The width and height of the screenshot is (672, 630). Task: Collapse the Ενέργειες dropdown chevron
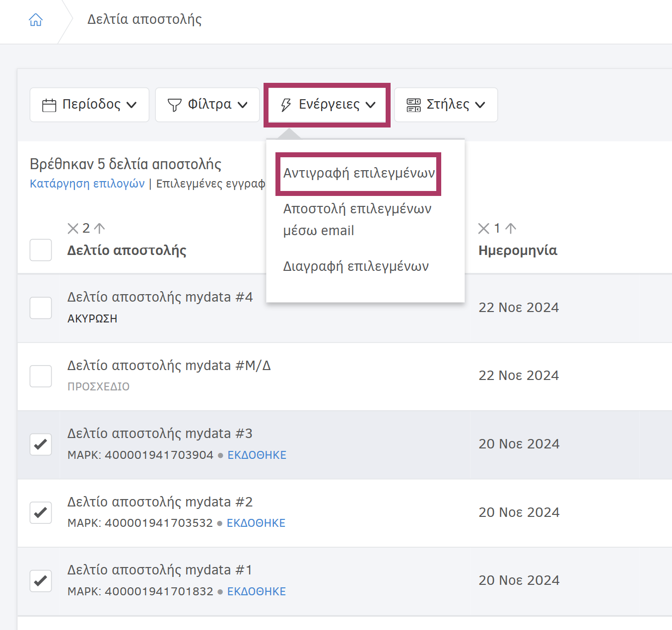[371, 105]
